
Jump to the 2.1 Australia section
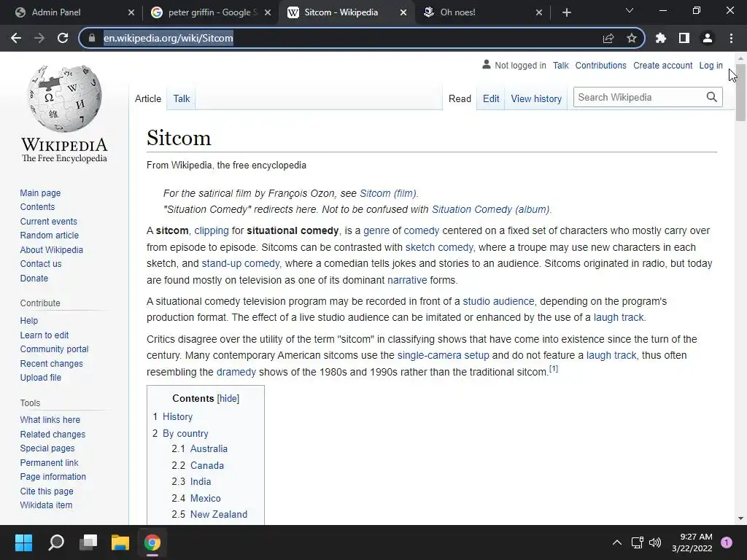(x=209, y=448)
